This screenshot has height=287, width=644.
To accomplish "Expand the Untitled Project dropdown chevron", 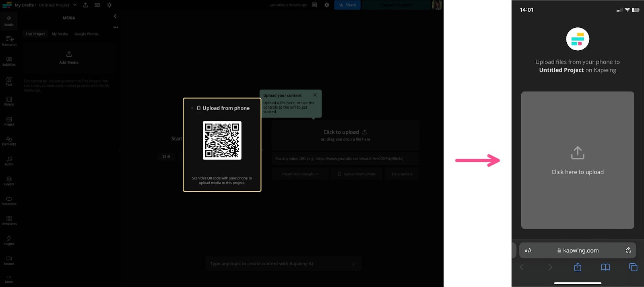I will click(x=74, y=5).
